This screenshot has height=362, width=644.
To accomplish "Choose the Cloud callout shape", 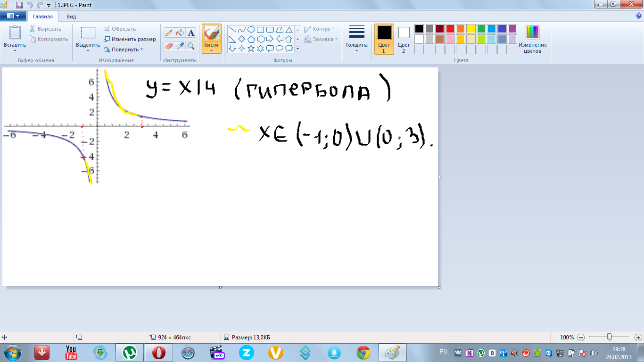I will 289,49.
